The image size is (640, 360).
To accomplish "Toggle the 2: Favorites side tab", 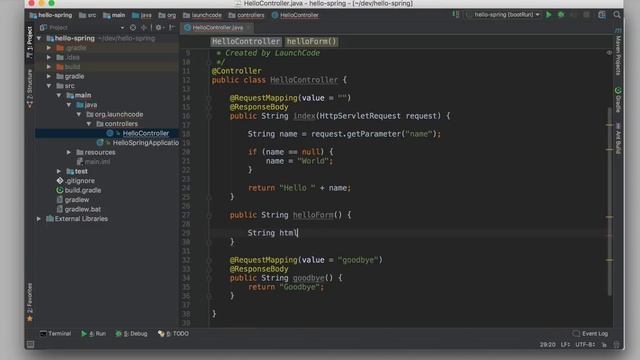I will [29, 302].
